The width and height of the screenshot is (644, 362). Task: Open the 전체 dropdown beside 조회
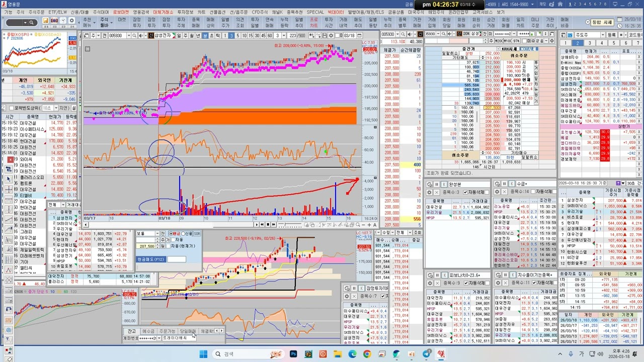(410, 232)
